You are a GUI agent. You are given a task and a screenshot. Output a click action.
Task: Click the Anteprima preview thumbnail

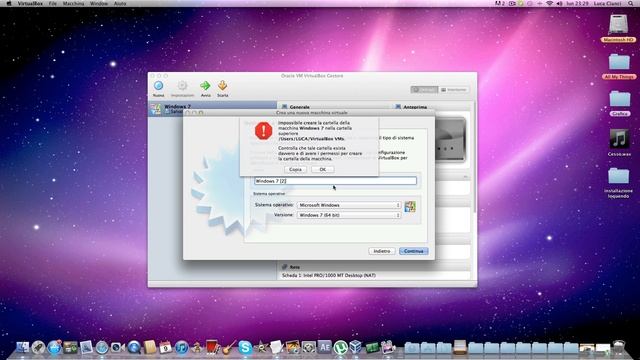click(x=451, y=139)
